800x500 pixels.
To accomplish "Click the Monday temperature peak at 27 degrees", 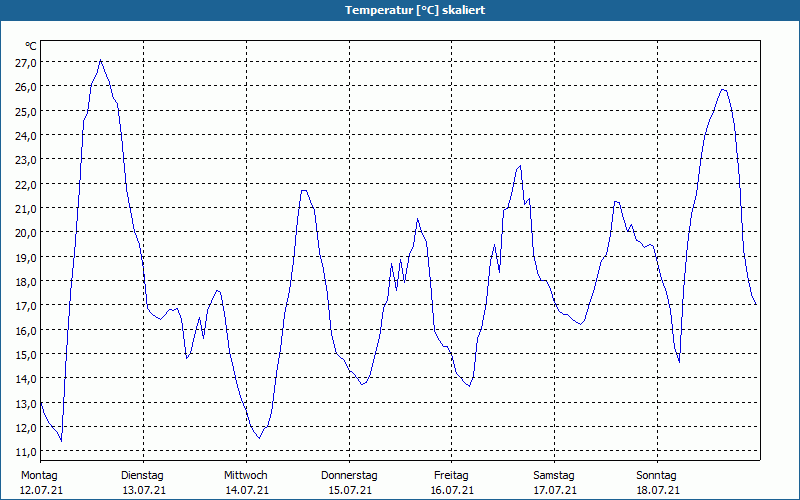I will 101,60.
